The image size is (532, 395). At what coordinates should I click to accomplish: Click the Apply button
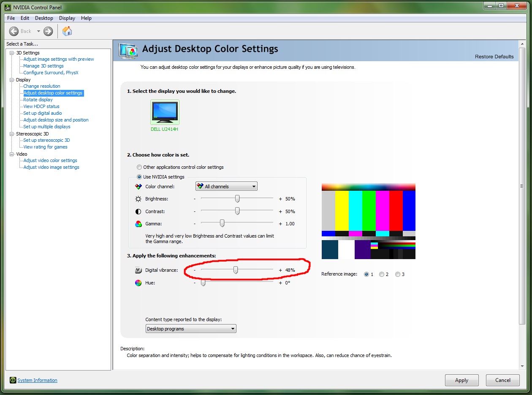tap(462, 380)
